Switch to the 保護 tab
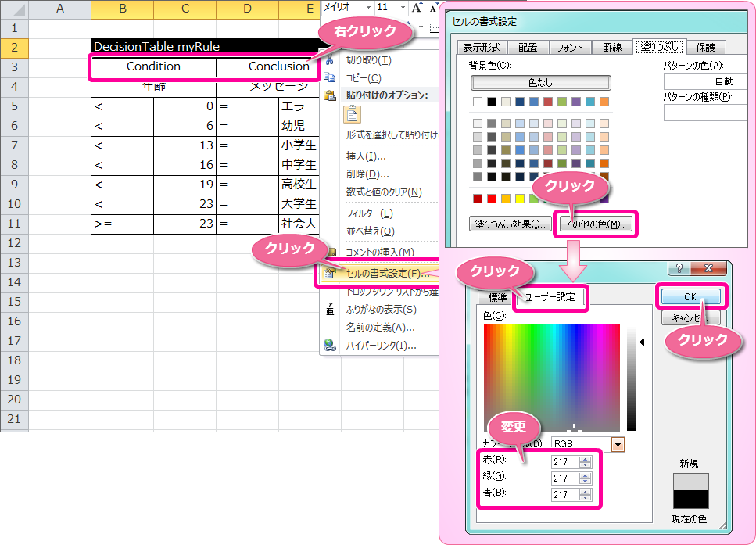The height and width of the screenshot is (545, 756). [705, 47]
